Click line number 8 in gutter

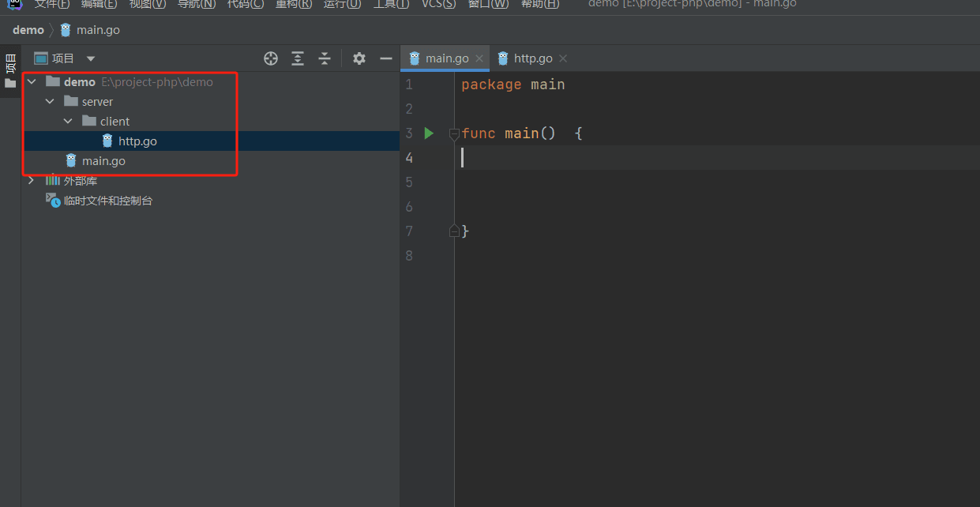pyautogui.click(x=408, y=256)
